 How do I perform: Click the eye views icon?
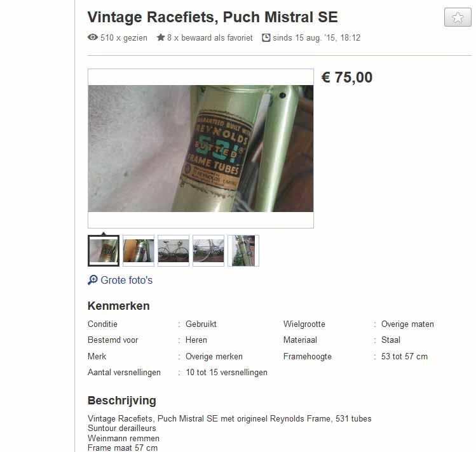click(93, 37)
